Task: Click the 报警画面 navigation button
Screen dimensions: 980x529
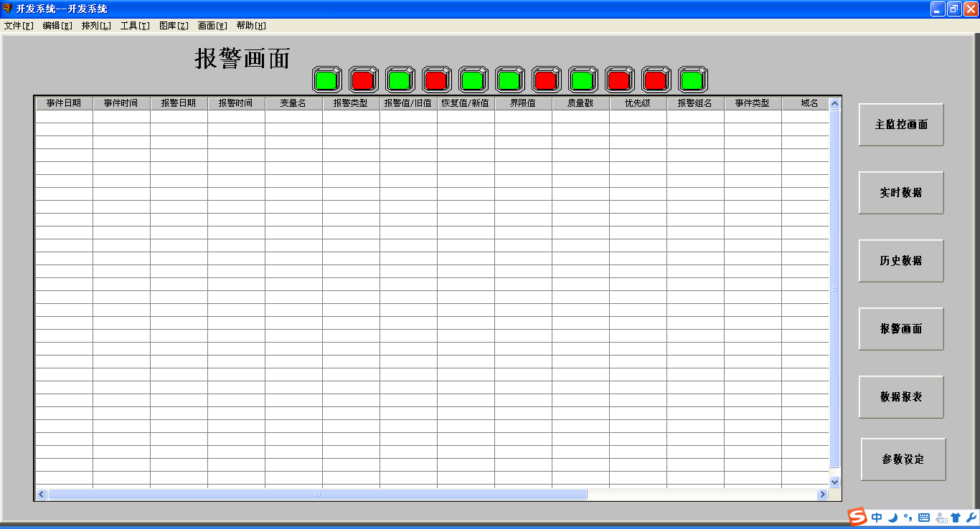Action: (x=901, y=329)
